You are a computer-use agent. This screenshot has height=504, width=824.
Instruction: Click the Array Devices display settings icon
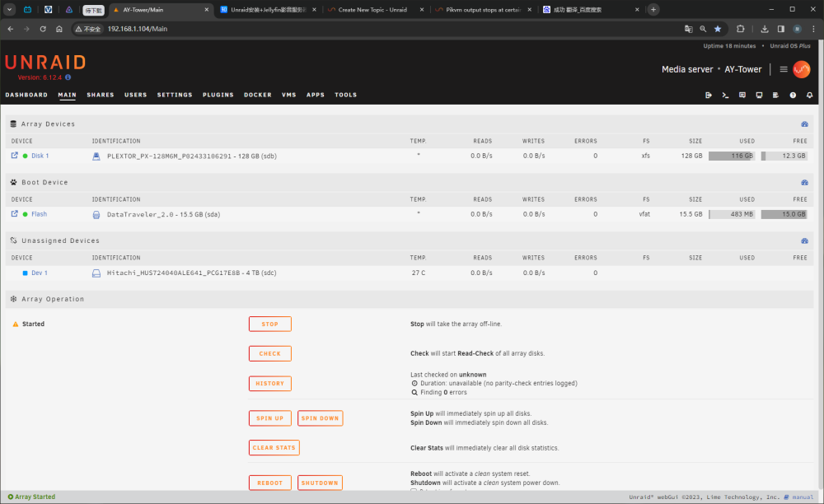click(804, 124)
